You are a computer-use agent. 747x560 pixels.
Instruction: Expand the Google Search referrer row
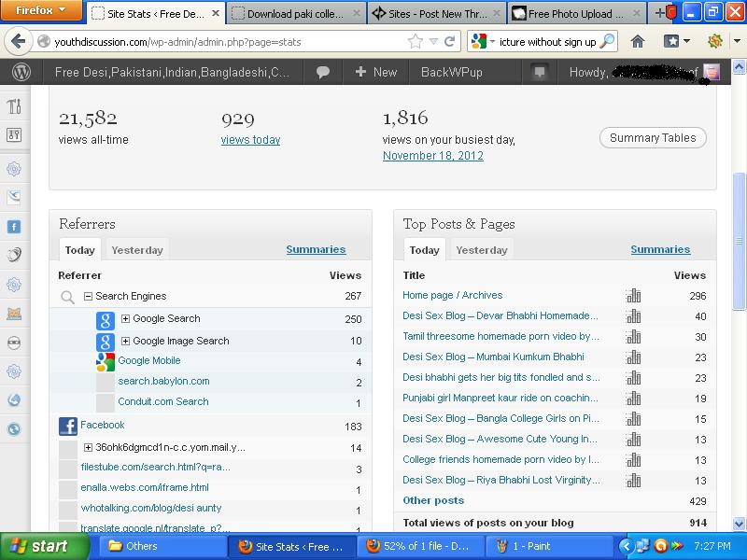click(x=125, y=319)
